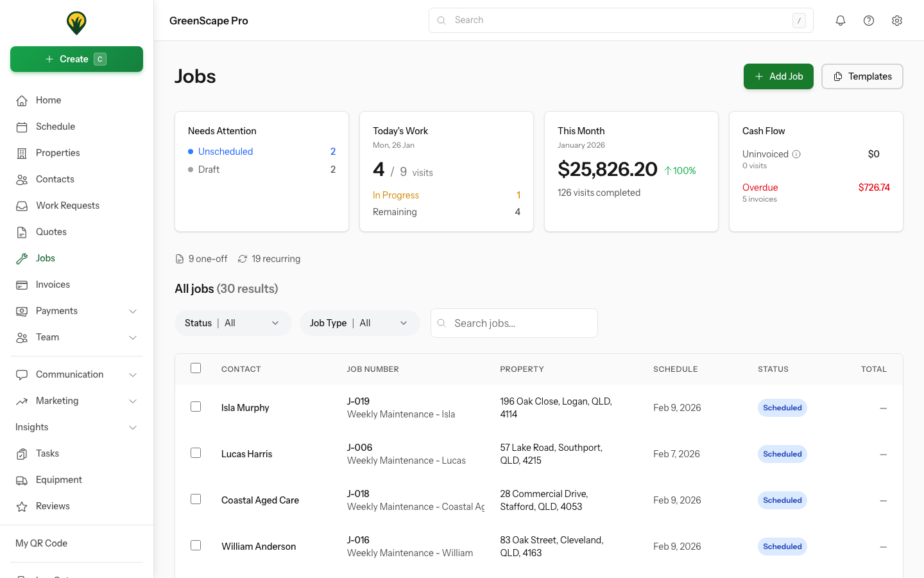Screen dimensions: 924x578
Task: Switch to the Insights section
Action: tap(76, 426)
